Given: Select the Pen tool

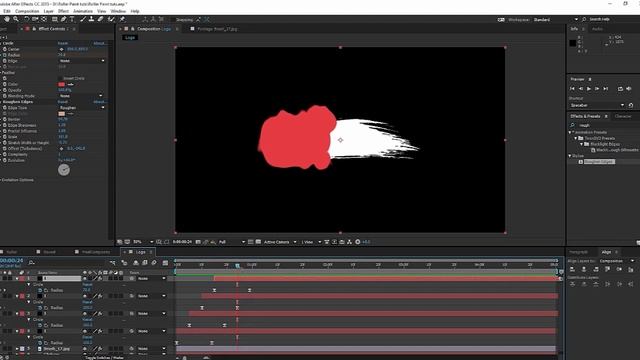Looking at the screenshot, I should pos(64,19).
